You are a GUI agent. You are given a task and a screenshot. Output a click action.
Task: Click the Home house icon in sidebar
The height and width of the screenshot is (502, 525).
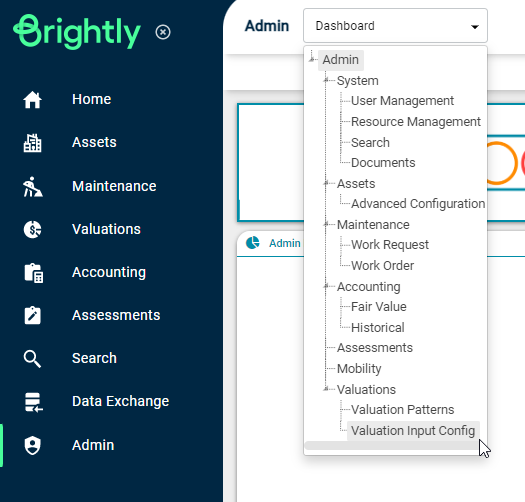[x=32, y=100]
